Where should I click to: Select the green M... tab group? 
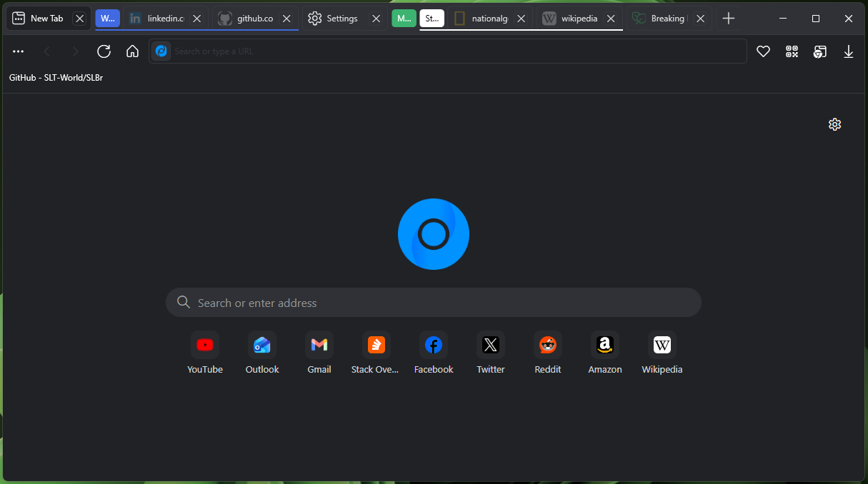tap(404, 19)
